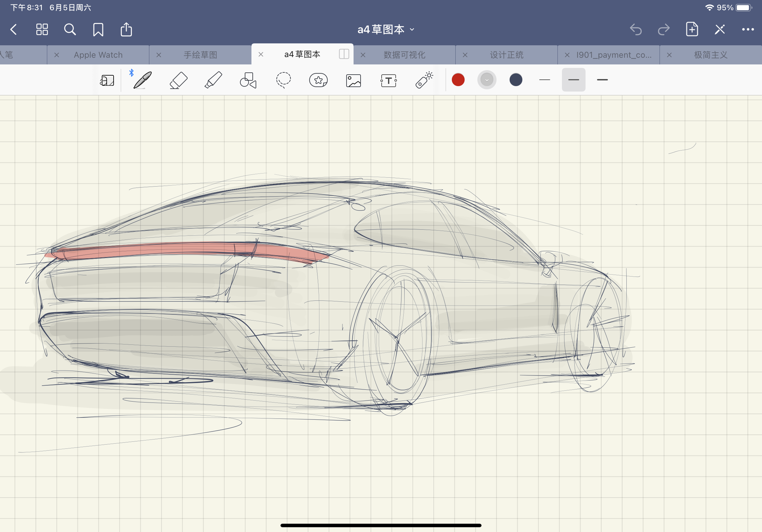Switch to the 数据可视化 tab
This screenshot has width=762, height=532.
404,55
